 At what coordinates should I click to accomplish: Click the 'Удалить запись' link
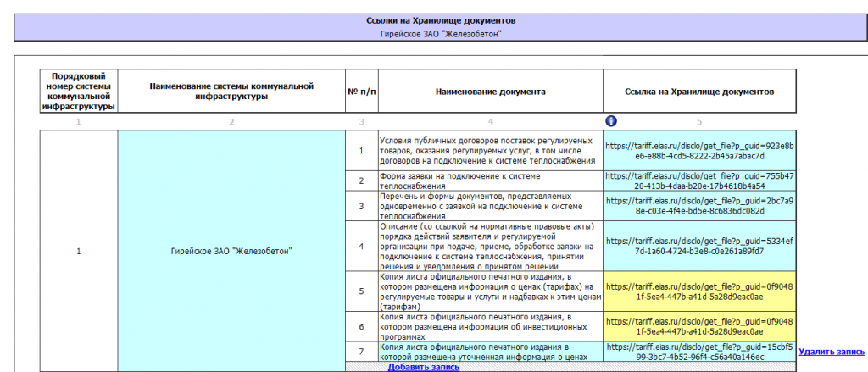pos(832,352)
